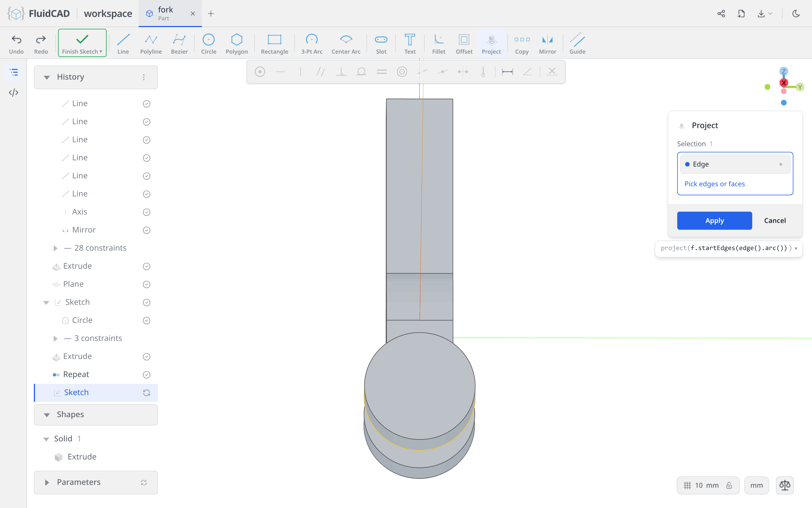Switch to the fork Part tab
Image resolution: width=812 pixels, height=508 pixels.
pos(170,14)
